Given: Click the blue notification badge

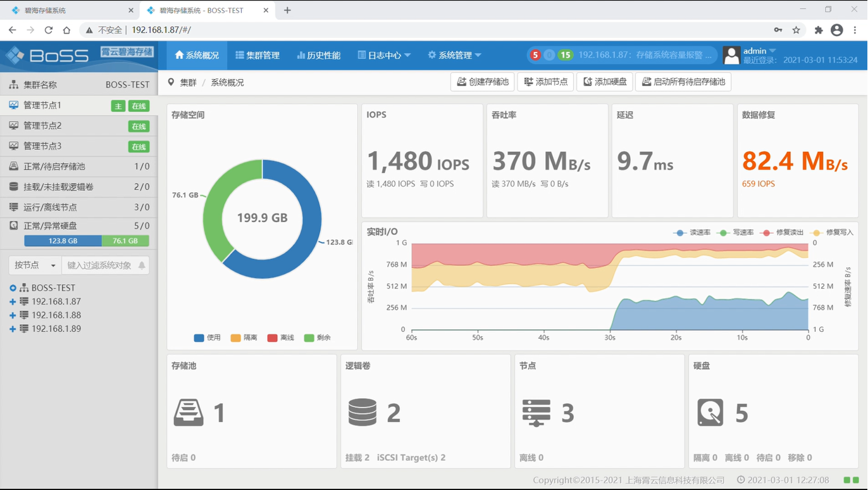Looking at the screenshot, I should click(549, 55).
